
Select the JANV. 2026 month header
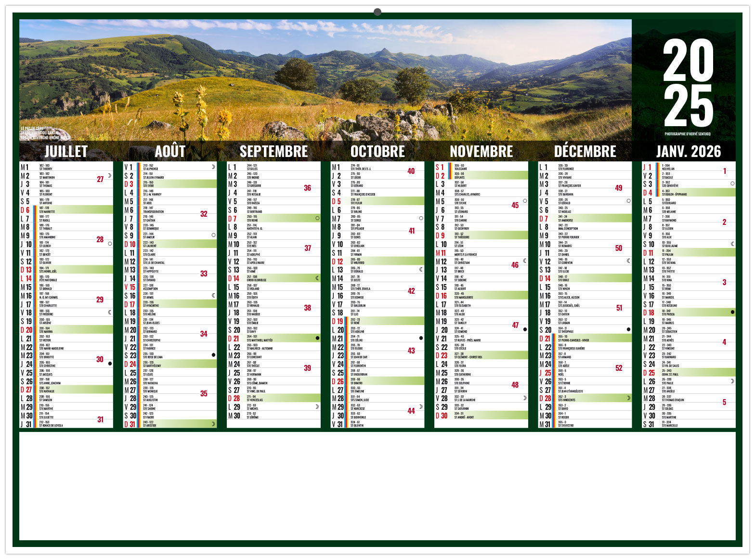click(689, 151)
